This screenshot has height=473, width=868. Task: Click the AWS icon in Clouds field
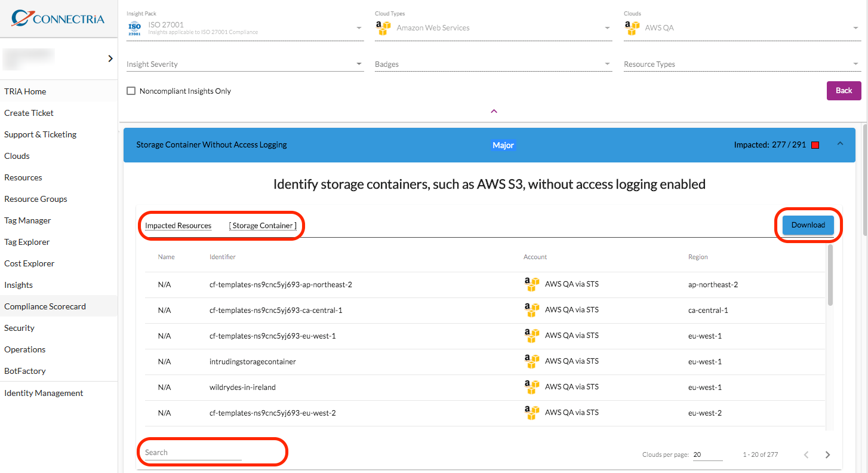[632, 28]
